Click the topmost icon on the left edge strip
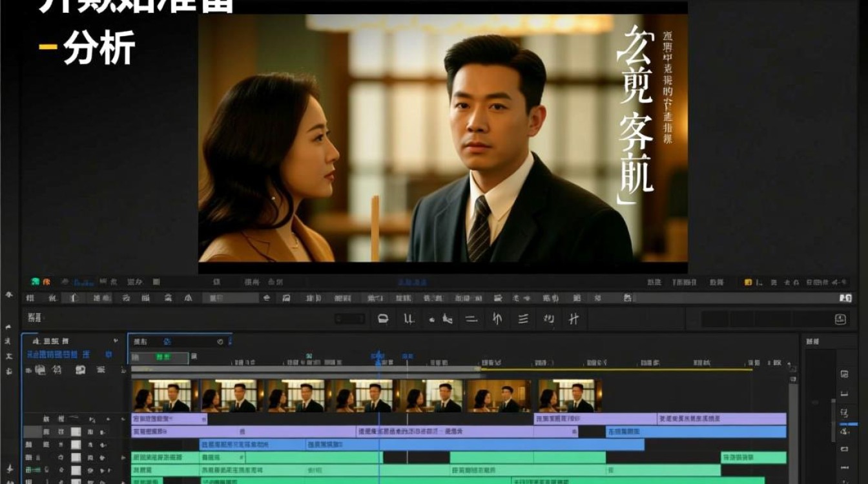The image size is (868, 484). [8, 294]
